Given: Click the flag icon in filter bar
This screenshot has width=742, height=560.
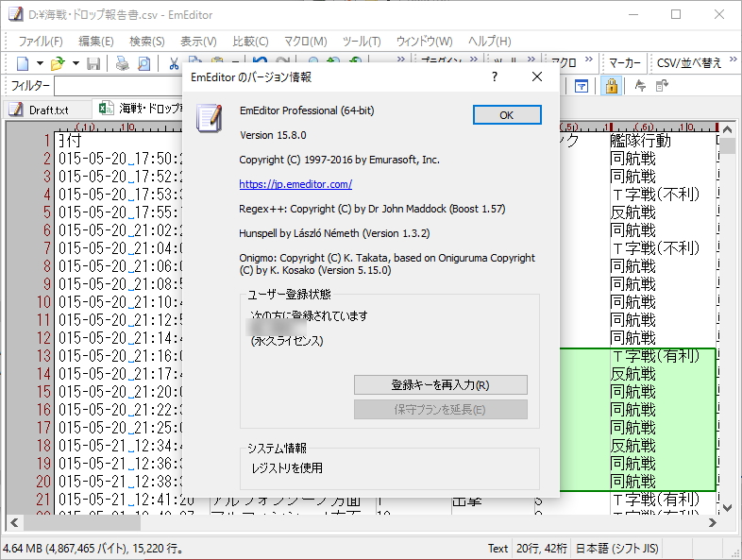Looking at the screenshot, I should [640, 86].
